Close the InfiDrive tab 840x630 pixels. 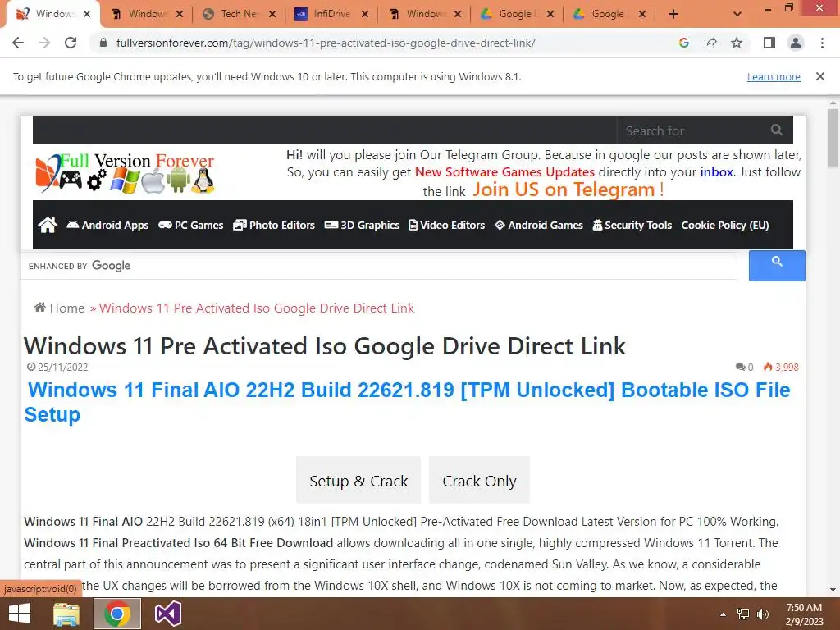(x=365, y=14)
